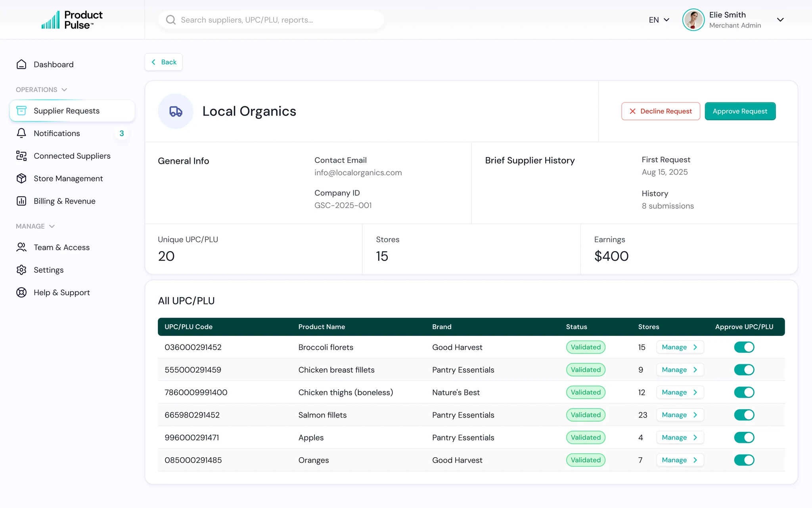Click the Store Management box icon

tap(21, 179)
